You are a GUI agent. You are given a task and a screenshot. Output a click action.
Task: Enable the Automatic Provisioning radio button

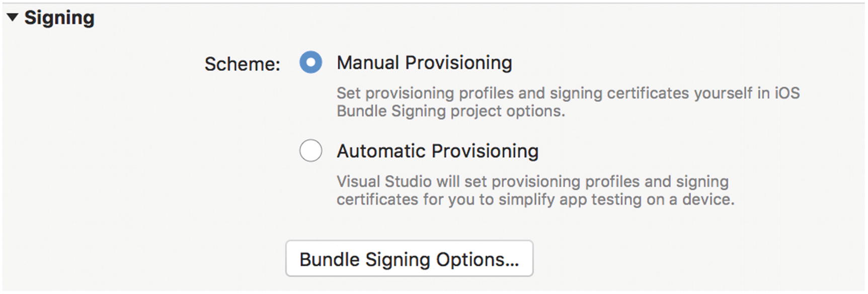(x=310, y=151)
